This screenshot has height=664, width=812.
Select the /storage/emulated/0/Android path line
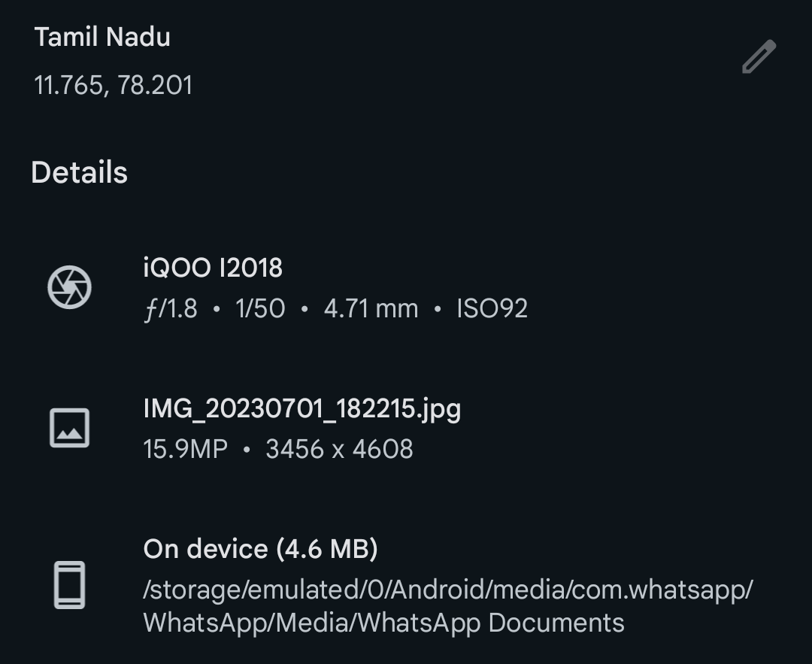tap(448, 590)
